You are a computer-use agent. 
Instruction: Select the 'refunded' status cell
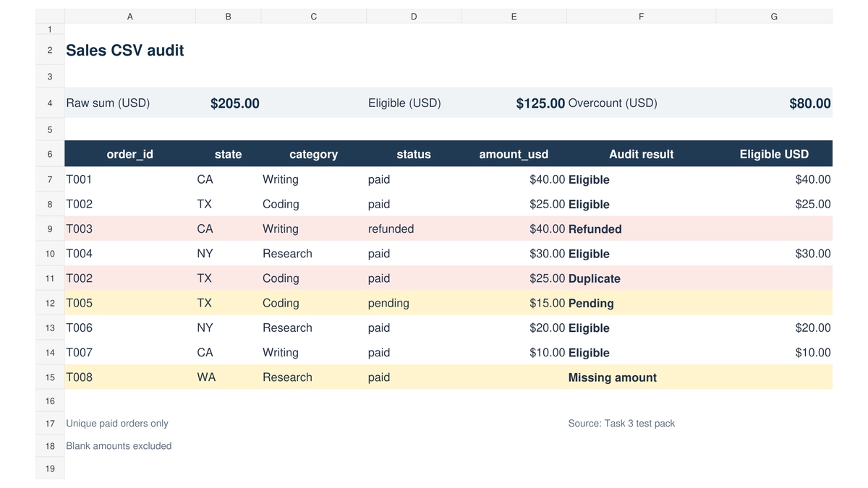pyautogui.click(x=414, y=228)
